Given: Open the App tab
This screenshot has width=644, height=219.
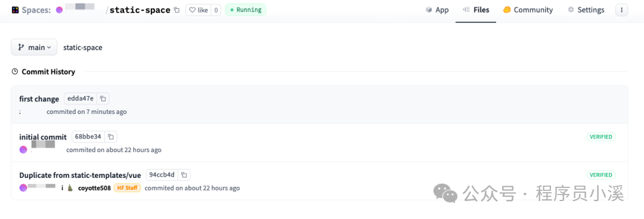Looking at the screenshot, I should pos(437,10).
